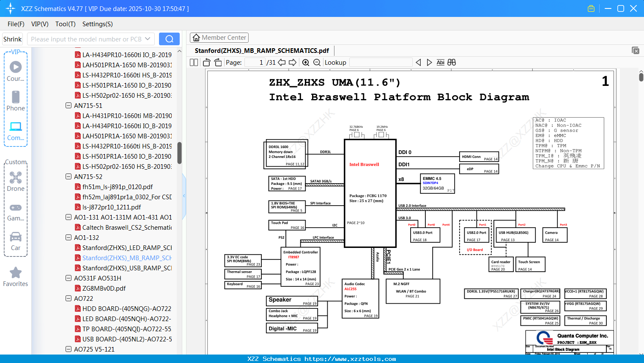Click the Abi text-select tool

(441, 62)
